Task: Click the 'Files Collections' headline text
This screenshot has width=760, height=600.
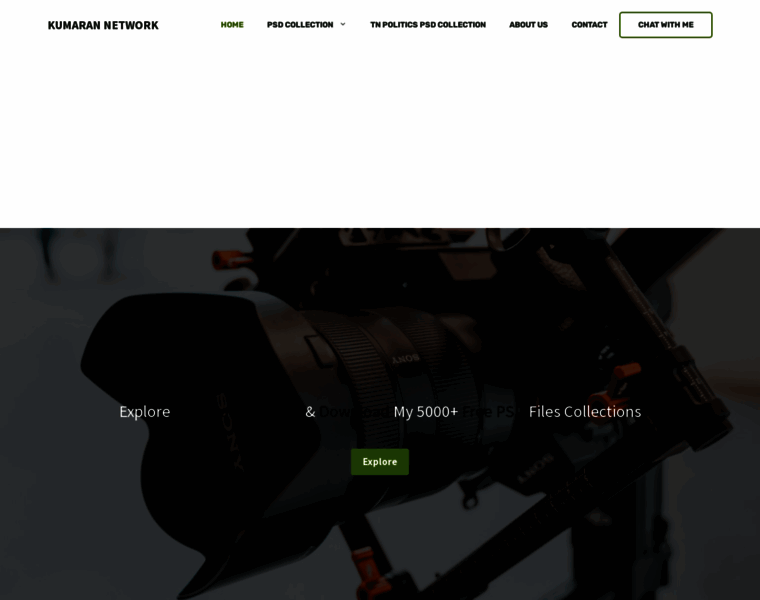Action: (x=585, y=411)
